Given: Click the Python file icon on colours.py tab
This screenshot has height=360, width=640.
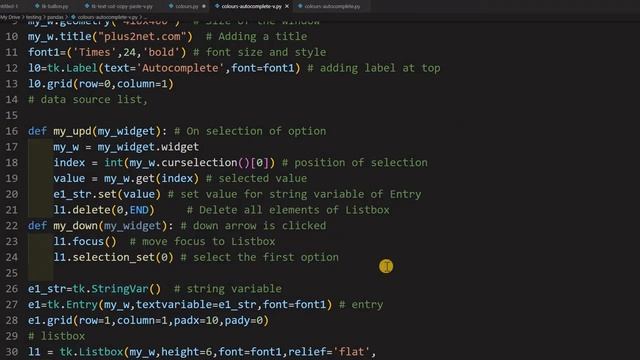Looking at the screenshot, I should [171, 7].
